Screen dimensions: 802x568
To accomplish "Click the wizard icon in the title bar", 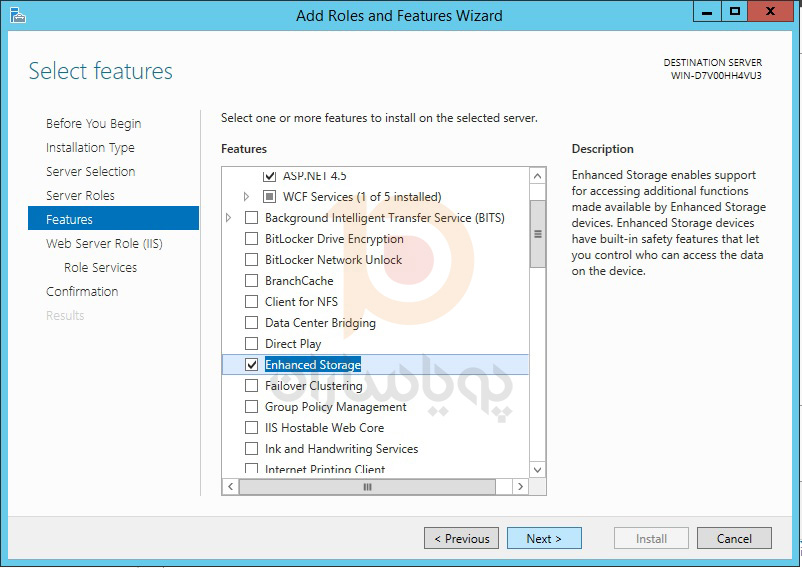I will click(x=18, y=15).
